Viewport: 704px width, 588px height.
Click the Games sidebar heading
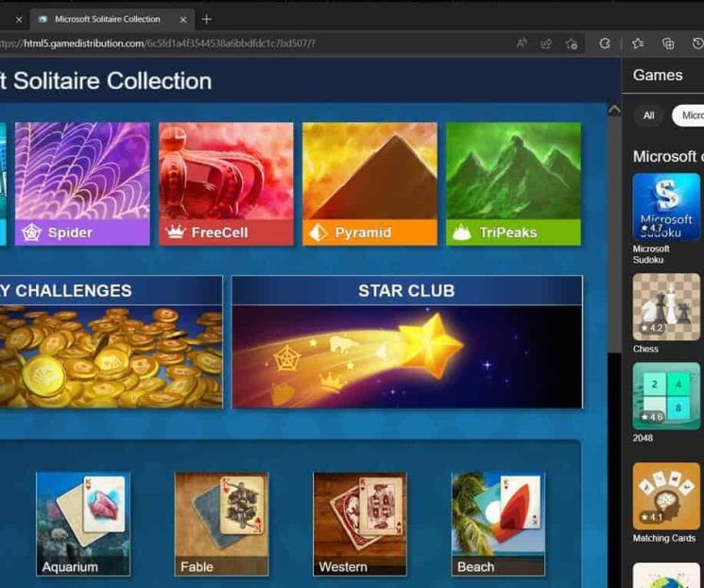(x=658, y=75)
